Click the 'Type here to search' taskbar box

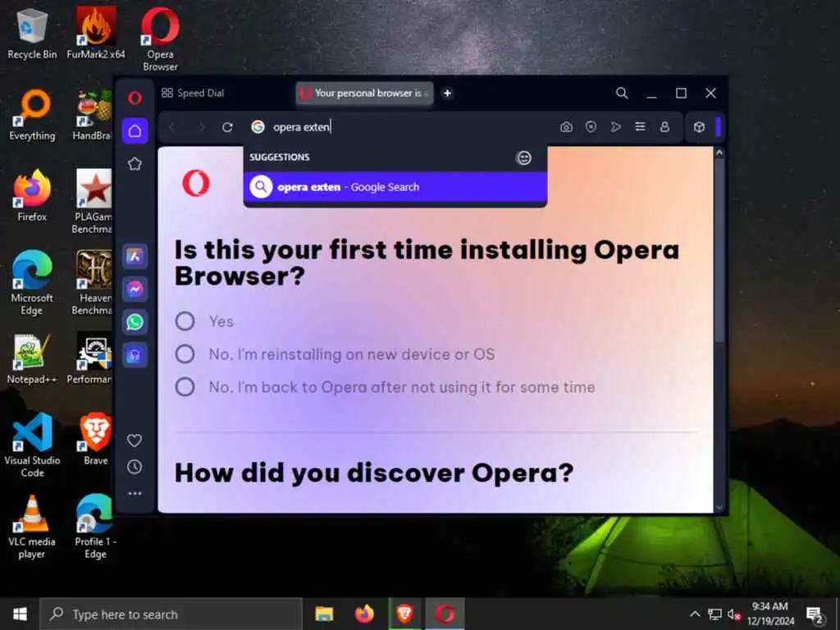tap(171, 614)
